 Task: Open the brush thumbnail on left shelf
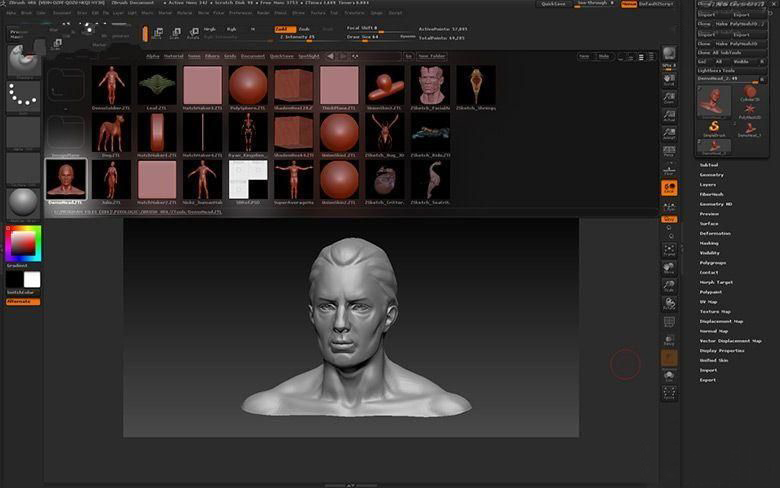pos(23,60)
